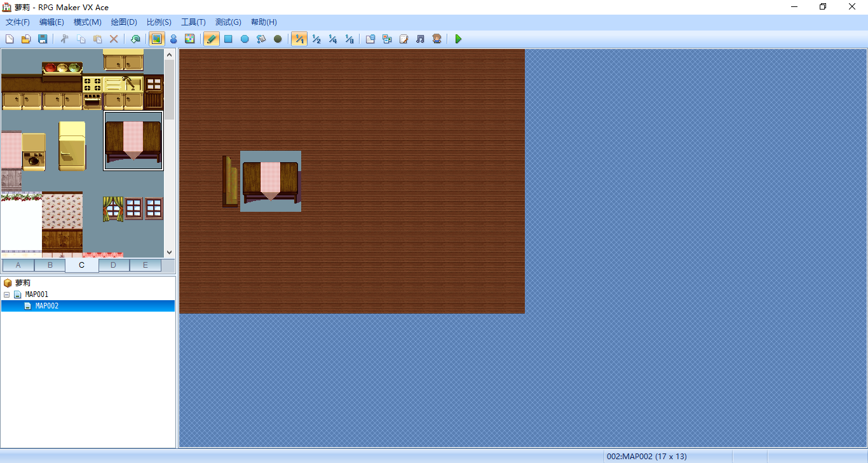868x463 pixels.
Task: Click the Undo arrow icon
Action: coord(135,39)
